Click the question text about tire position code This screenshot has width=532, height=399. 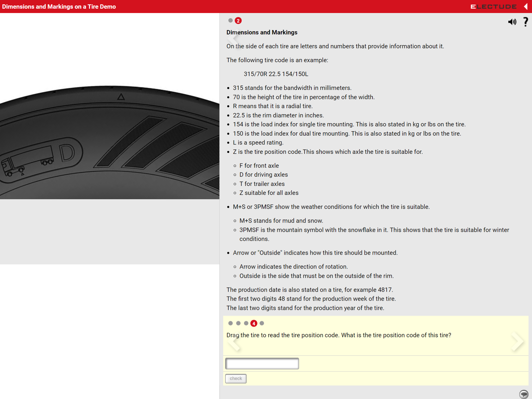pyautogui.click(x=339, y=335)
